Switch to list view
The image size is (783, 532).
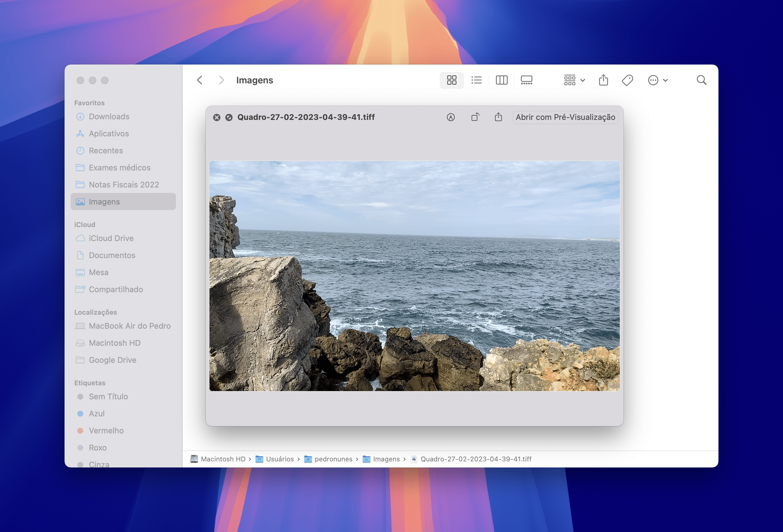coord(476,80)
